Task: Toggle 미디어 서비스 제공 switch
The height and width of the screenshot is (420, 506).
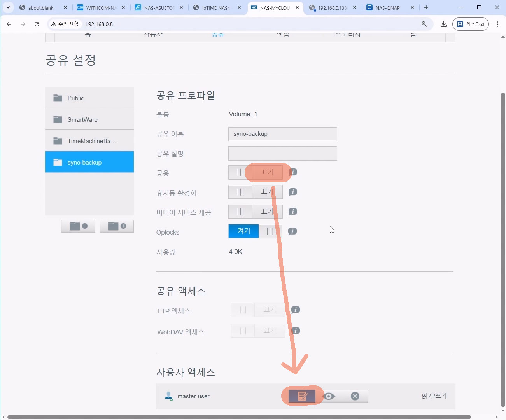Action: tap(256, 212)
